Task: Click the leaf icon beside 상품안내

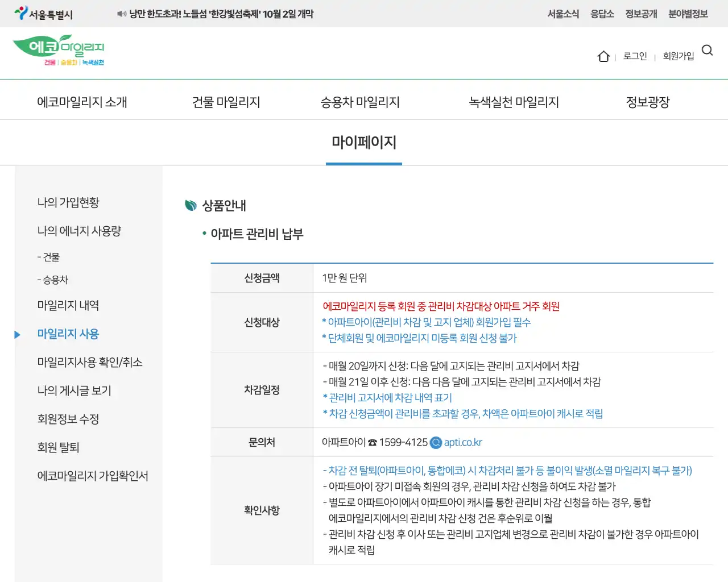Action: [x=191, y=205]
